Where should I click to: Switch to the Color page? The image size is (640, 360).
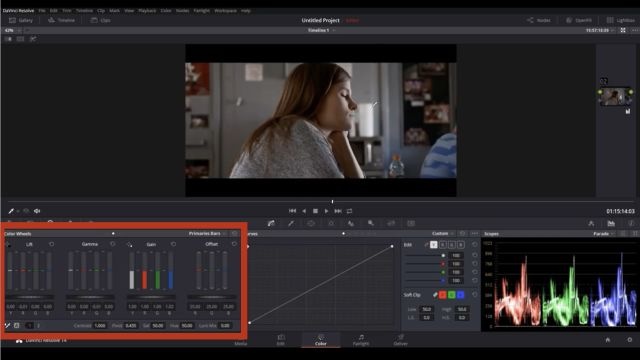point(321,340)
